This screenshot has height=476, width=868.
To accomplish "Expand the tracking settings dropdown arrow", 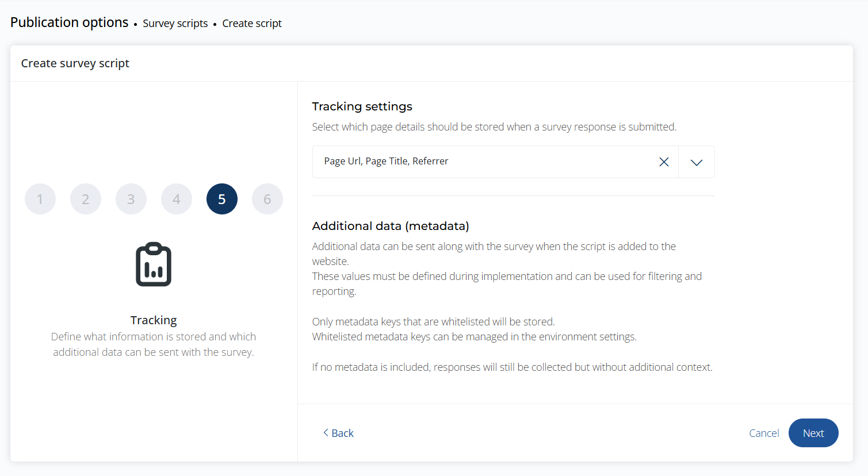I will pyautogui.click(x=697, y=162).
